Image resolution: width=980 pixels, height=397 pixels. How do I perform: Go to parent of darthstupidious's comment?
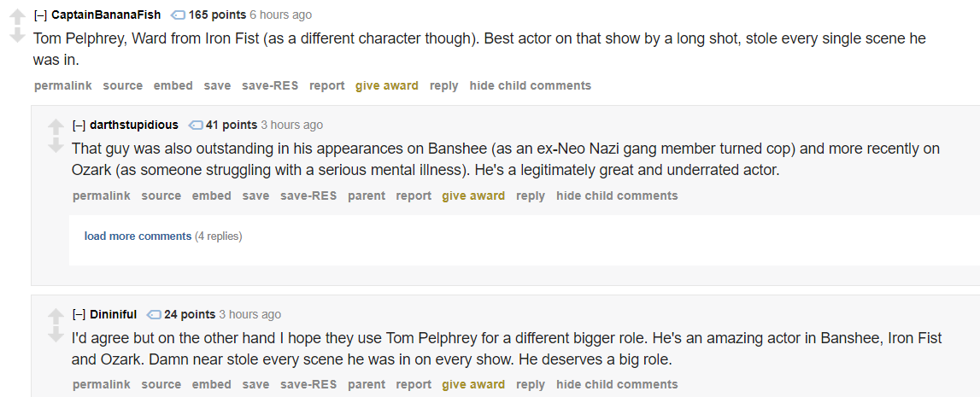tap(367, 196)
